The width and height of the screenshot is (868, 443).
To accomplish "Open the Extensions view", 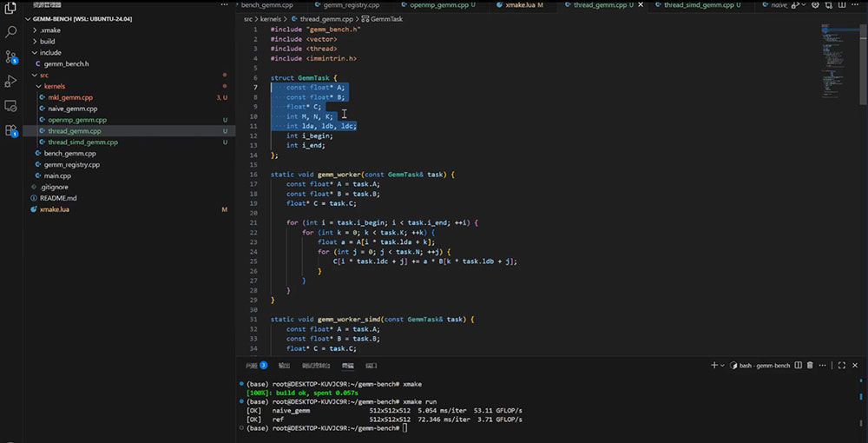I will pos(10,130).
